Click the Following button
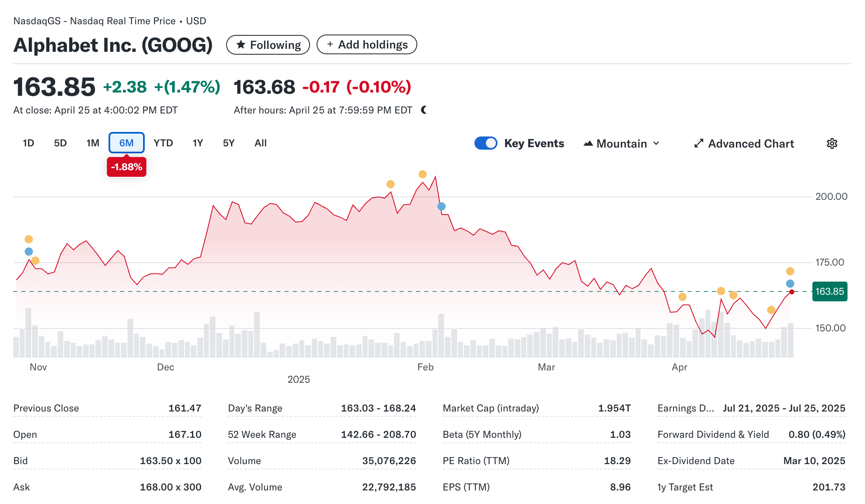Image resolution: width=865 pixels, height=504 pixels. (268, 45)
